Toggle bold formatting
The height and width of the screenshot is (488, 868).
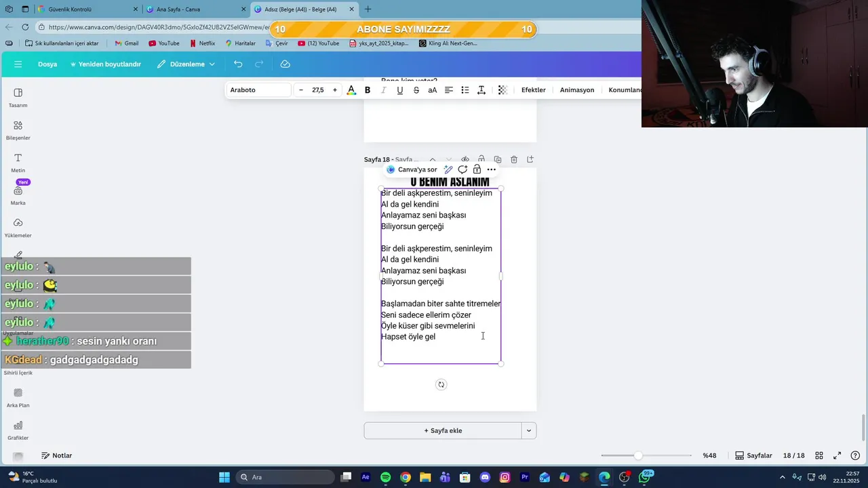click(368, 90)
